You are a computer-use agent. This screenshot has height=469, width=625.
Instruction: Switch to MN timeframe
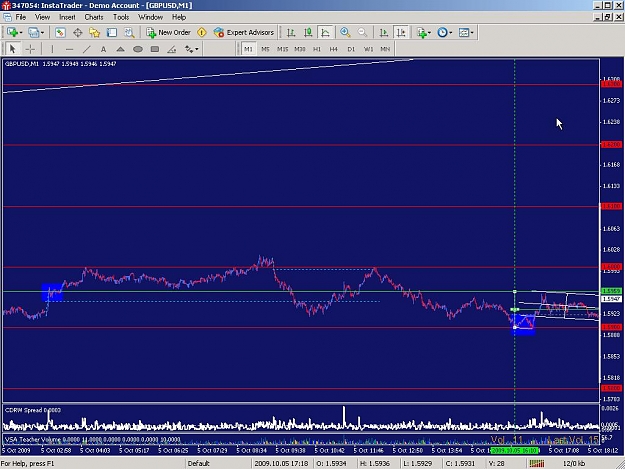tap(385, 49)
